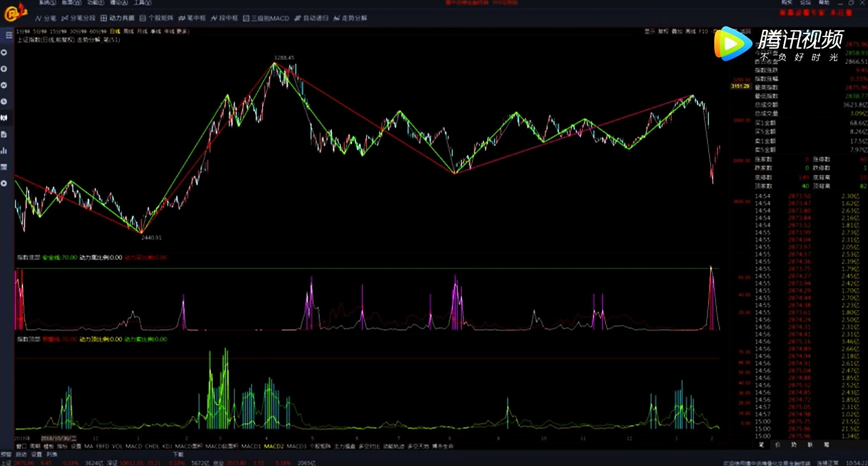Click the third round icon in left sidebar
The height and width of the screenshot is (466, 868).
pyautogui.click(x=4, y=85)
